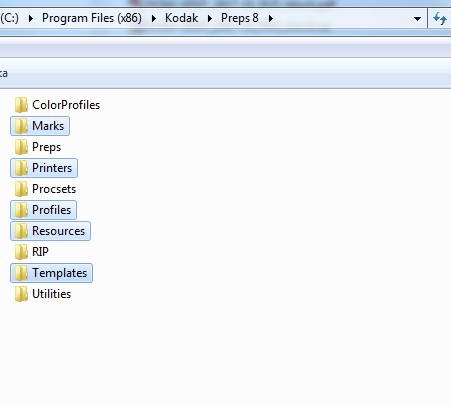Viewport: 451px width, 406px height.
Task: Select the Preps folder icon
Action: pos(21,147)
